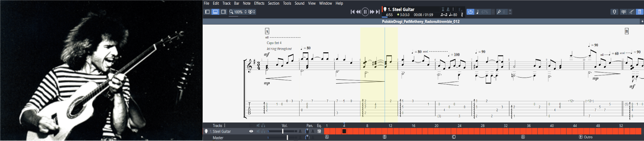Screen dimensions: 644x141
Task: Open the Window menu
Action: (325, 3)
